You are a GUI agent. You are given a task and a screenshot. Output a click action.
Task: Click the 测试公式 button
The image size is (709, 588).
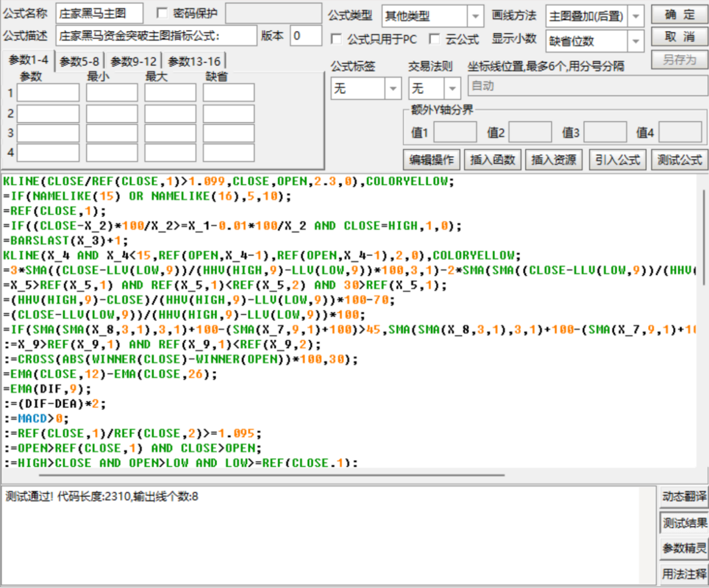(x=679, y=160)
